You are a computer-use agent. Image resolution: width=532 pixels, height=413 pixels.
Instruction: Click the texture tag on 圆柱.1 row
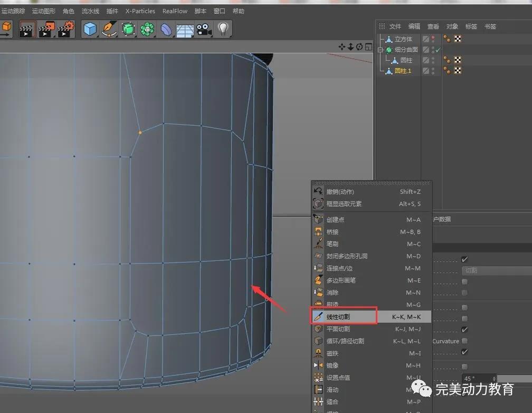(457, 71)
